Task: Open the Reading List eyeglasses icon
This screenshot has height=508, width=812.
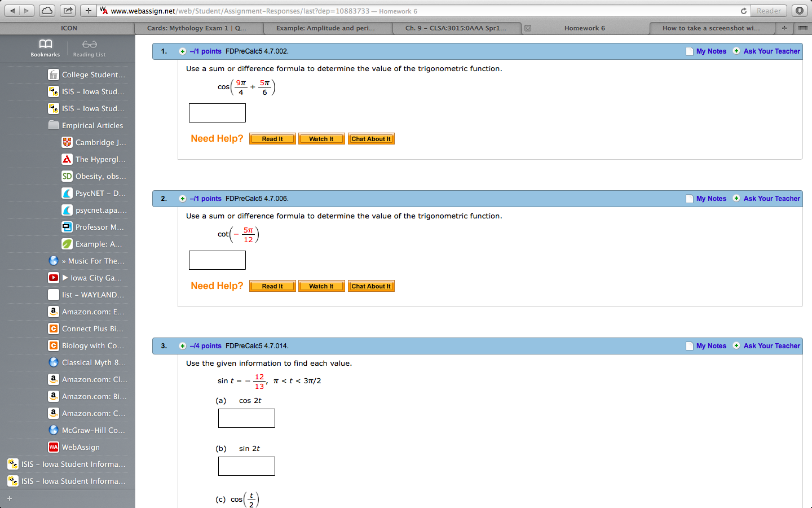Action: click(89, 45)
